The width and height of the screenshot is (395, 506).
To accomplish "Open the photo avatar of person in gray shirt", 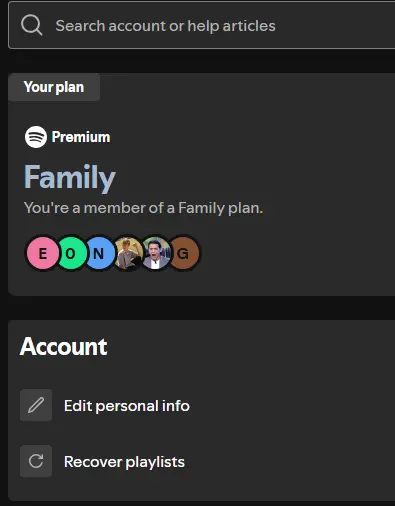I will click(128, 253).
